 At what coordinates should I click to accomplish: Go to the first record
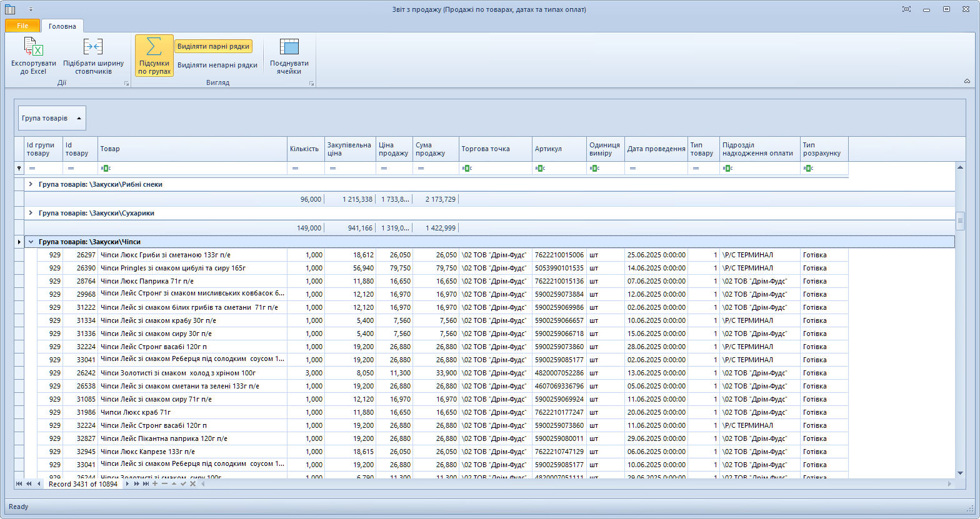pyautogui.click(x=19, y=484)
